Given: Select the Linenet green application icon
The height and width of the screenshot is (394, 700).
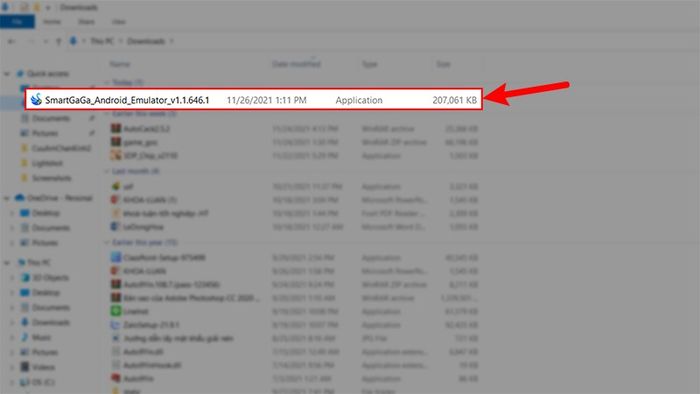Looking at the screenshot, I should click(116, 311).
